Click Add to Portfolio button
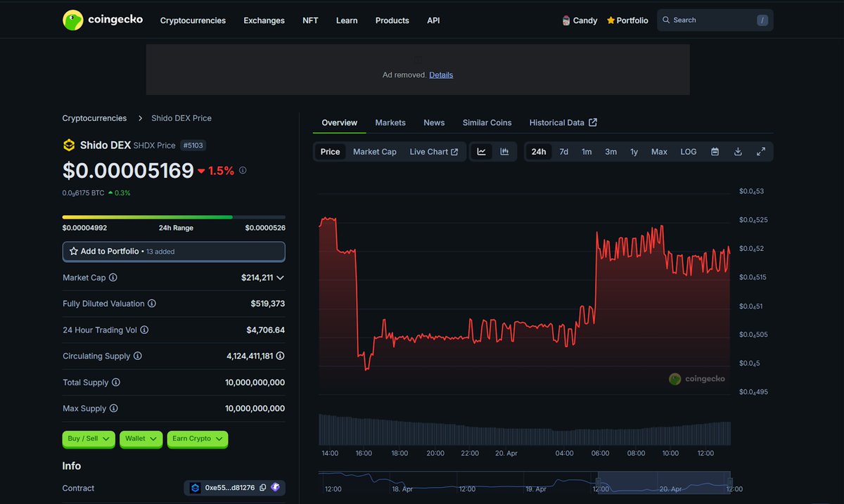Viewport: 844px width, 504px height. 174,252
